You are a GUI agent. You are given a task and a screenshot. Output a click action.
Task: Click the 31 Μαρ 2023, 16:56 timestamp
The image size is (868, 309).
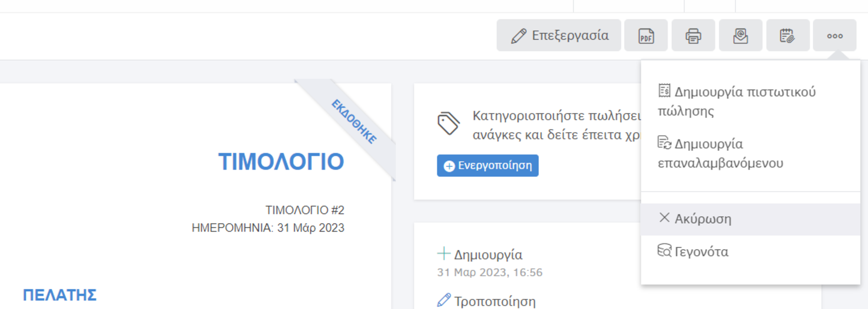pos(490,272)
